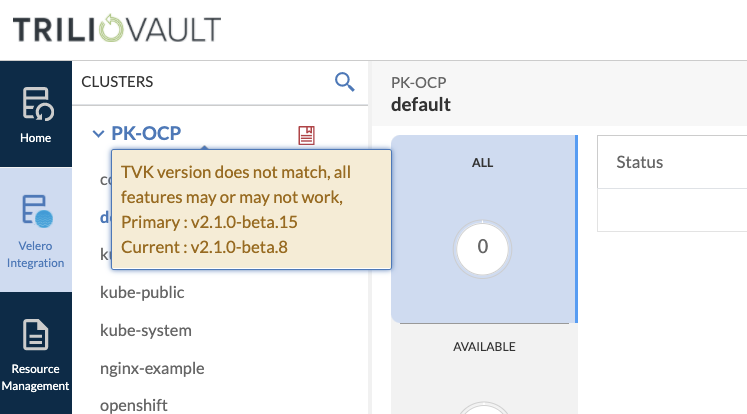Open Resource Management from the sidebar
Image resolution: width=747 pixels, height=414 pixels.
pos(35,354)
